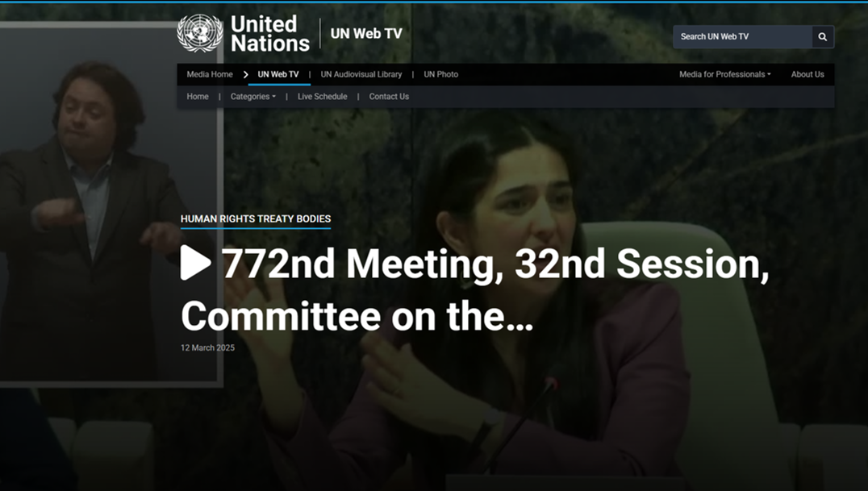Select the Contact Us menu item

(x=389, y=96)
